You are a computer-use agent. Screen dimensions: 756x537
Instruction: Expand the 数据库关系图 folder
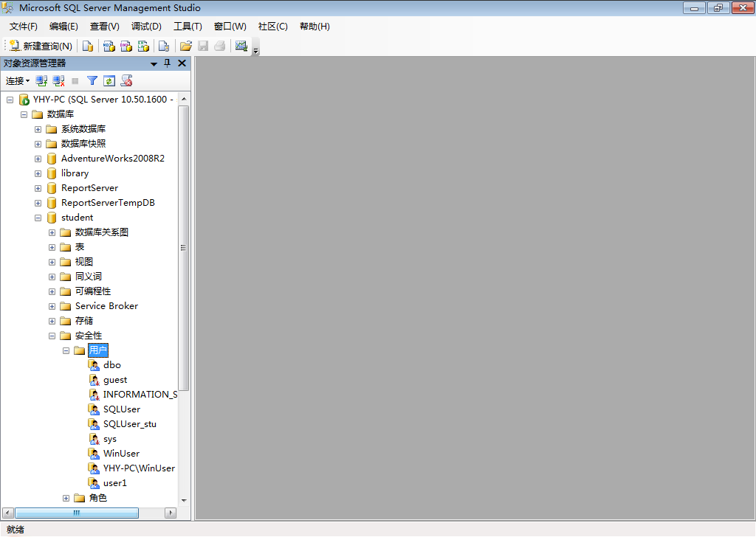pyautogui.click(x=52, y=232)
